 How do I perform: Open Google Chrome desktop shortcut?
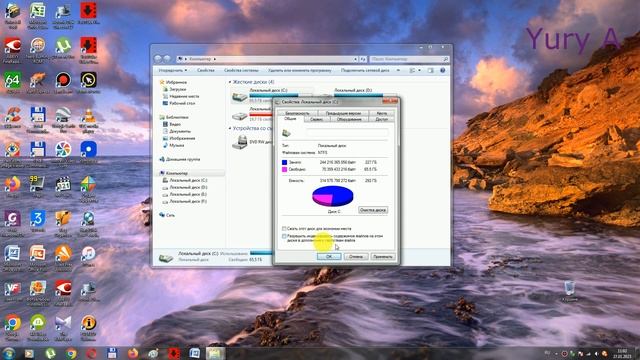click(x=12, y=323)
